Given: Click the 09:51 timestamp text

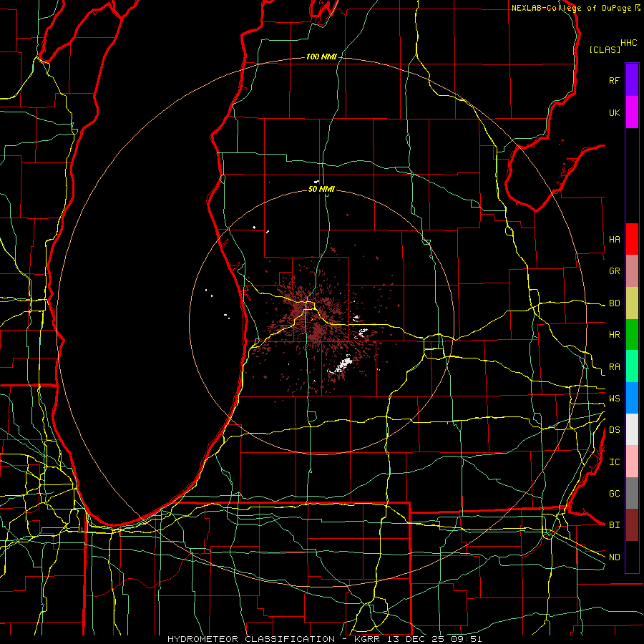Looking at the screenshot, I should click(468, 639).
